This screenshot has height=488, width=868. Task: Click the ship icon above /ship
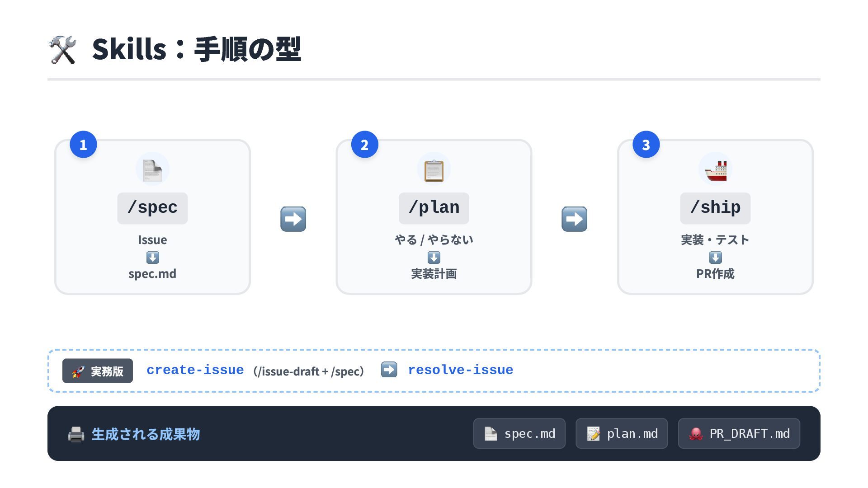point(715,170)
